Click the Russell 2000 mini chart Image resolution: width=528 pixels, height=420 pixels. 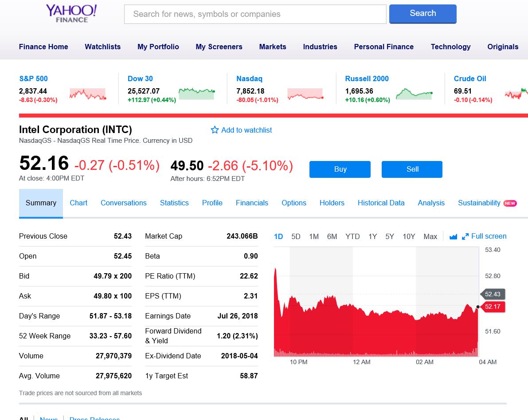click(414, 94)
